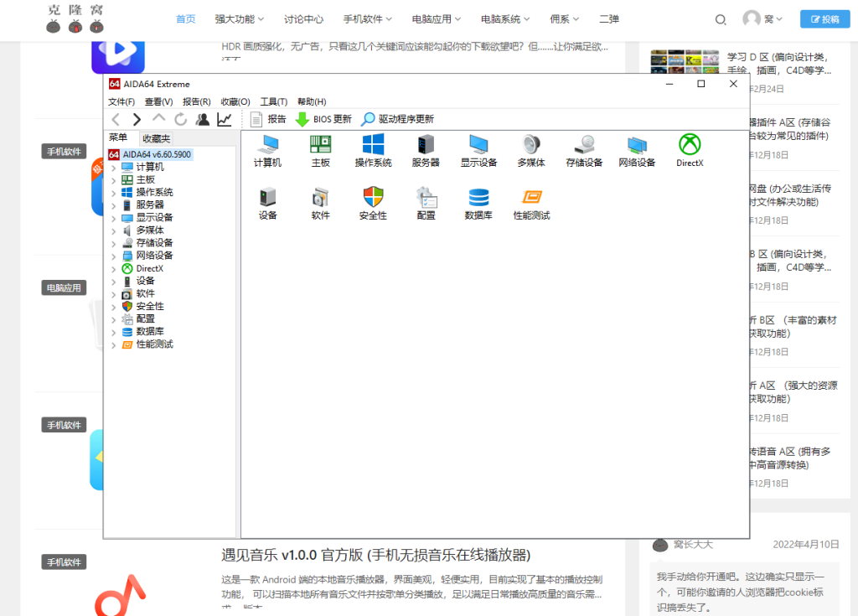This screenshot has width=858, height=616.
Task: Open the 网络设备 network icon in the main panel
Action: point(637,151)
